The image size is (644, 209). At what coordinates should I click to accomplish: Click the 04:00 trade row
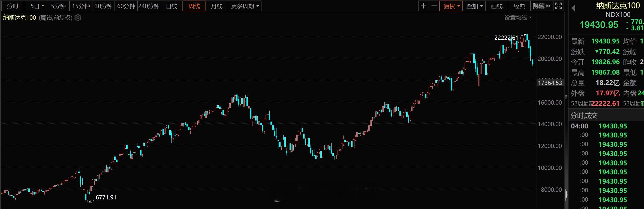606,126
